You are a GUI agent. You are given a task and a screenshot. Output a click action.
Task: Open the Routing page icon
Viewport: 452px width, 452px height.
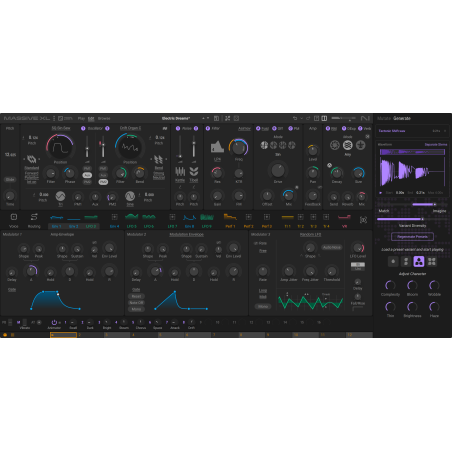[34, 217]
